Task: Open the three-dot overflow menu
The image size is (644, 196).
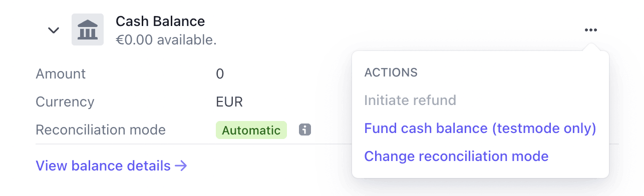Action: [591, 30]
